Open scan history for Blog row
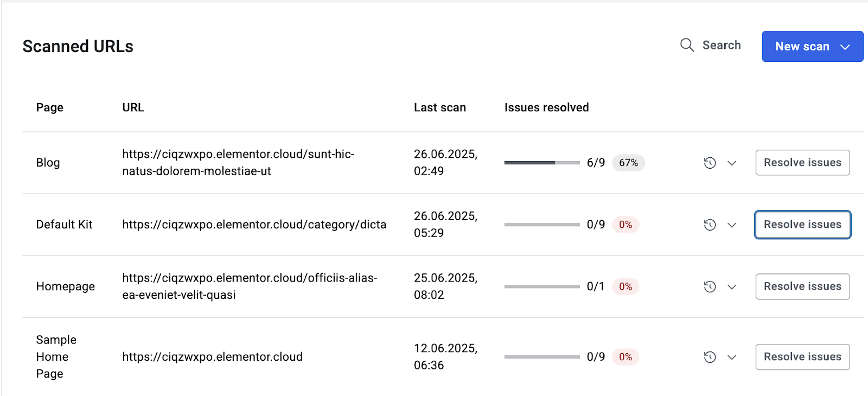The height and width of the screenshot is (396, 868). pos(710,163)
